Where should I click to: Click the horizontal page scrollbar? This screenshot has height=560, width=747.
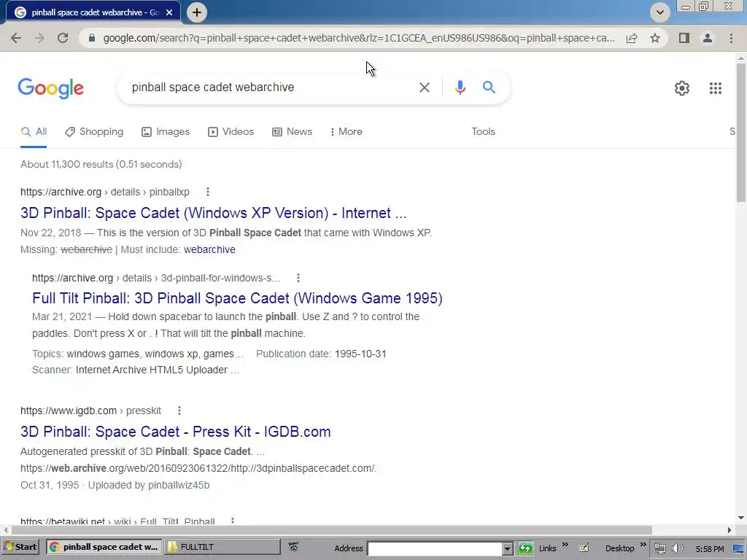(332, 530)
